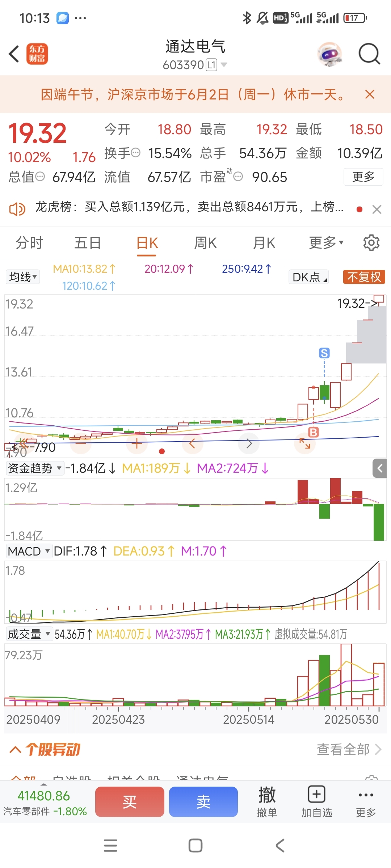Tap the red 买 buy button
Viewport: 391px width, 868px height.
130,802
